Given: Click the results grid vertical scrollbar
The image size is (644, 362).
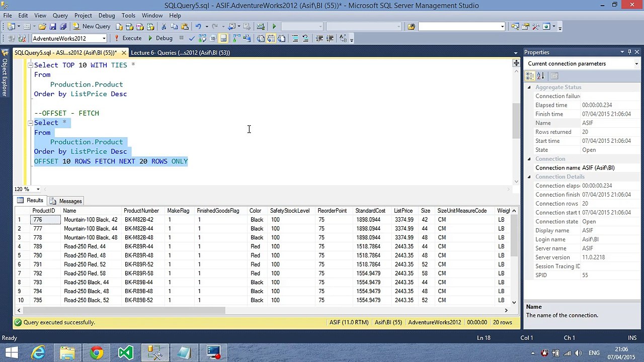Looking at the screenshot, I should [514, 236].
